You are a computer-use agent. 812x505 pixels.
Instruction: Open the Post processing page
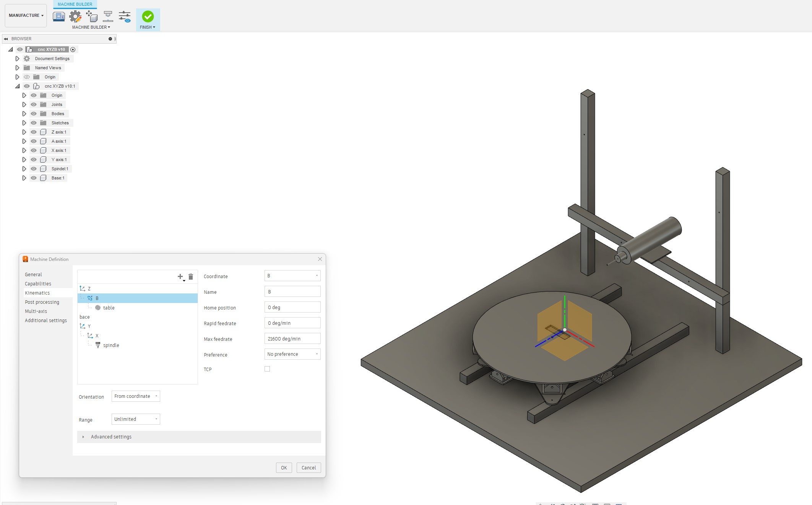pyautogui.click(x=42, y=302)
